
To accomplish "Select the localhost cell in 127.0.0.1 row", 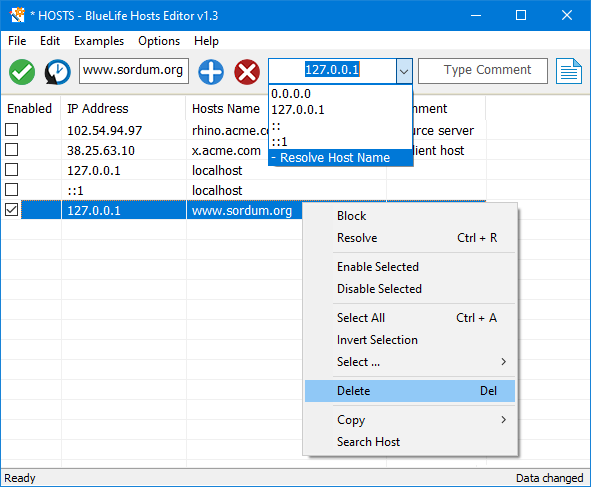I will point(286,170).
